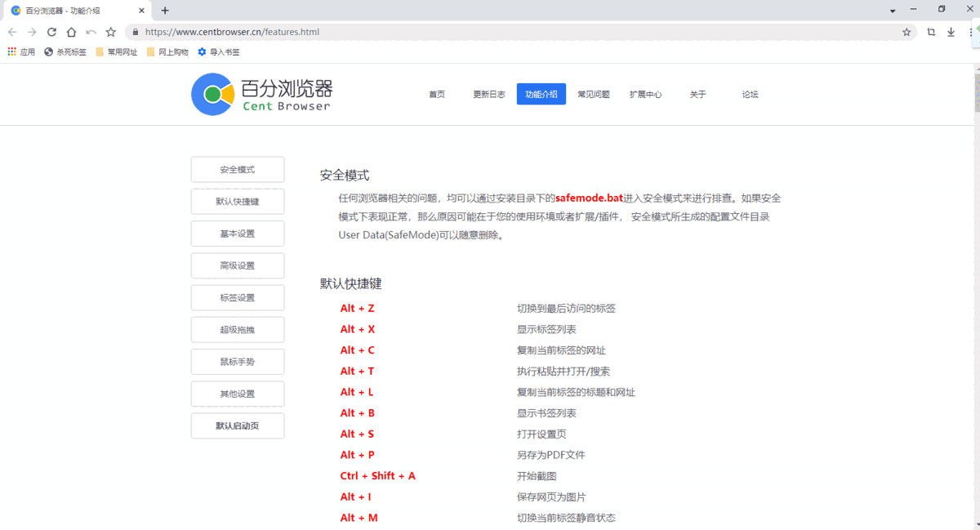Open the safemode.bat link

pos(588,198)
